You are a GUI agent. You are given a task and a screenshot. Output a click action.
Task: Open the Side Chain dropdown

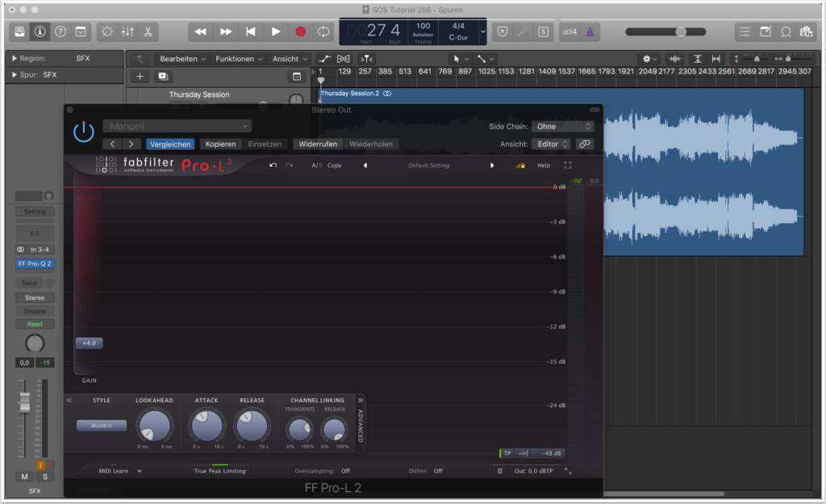click(562, 127)
